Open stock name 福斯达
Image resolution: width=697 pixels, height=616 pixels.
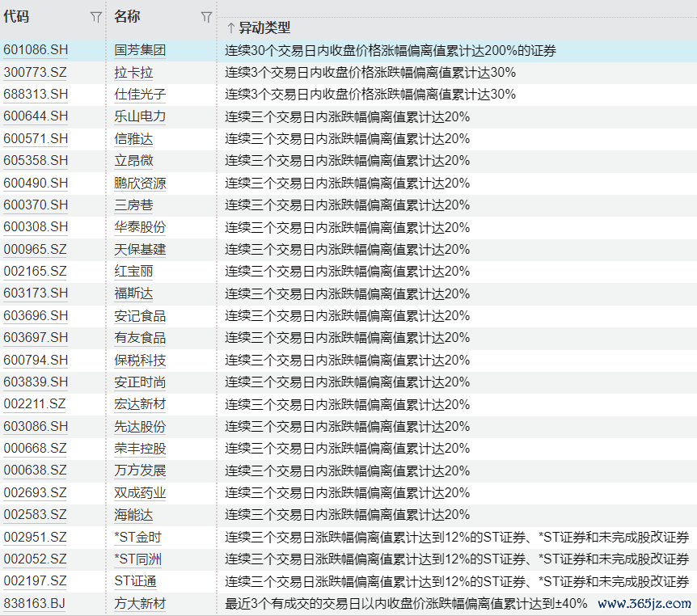[133, 293]
